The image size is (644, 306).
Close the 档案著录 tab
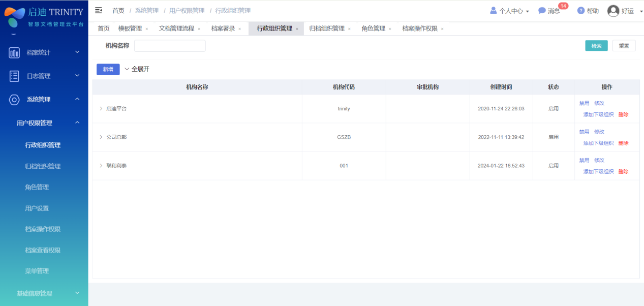pyautogui.click(x=240, y=29)
